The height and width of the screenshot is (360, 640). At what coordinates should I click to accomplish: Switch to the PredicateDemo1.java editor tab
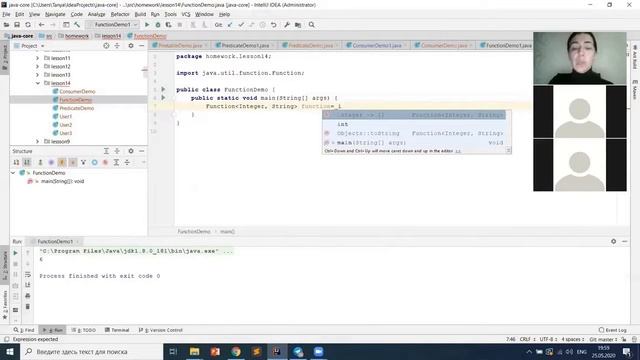(244, 45)
